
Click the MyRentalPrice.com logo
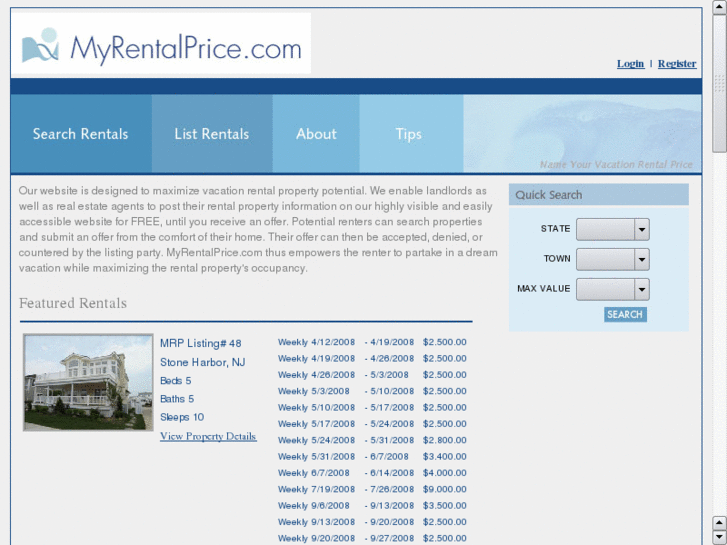pos(161,43)
